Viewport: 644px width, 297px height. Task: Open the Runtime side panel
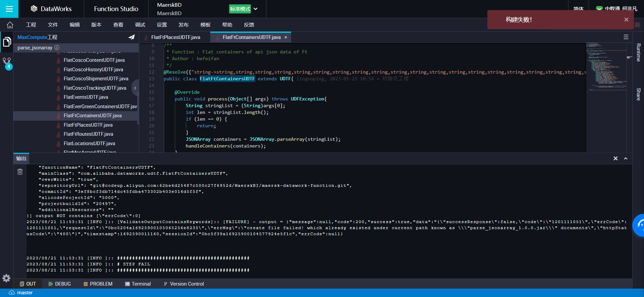pyautogui.click(x=639, y=52)
